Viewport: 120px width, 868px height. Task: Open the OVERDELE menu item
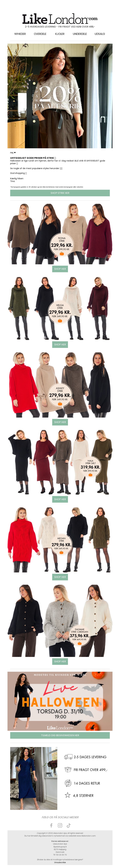(40, 34)
